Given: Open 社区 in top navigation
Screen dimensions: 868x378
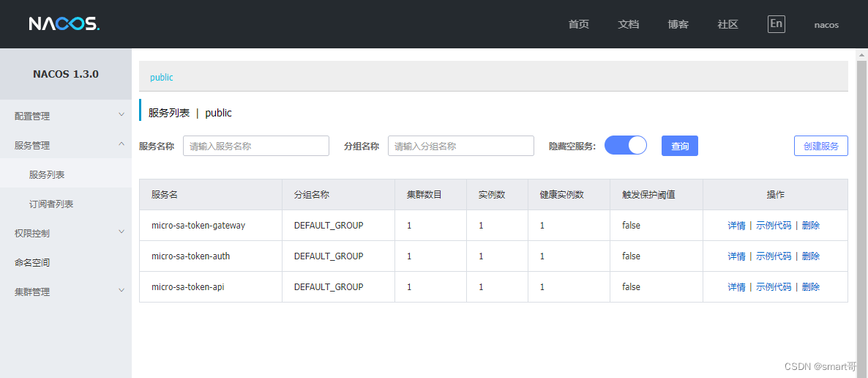Looking at the screenshot, I should coord(728,24).
